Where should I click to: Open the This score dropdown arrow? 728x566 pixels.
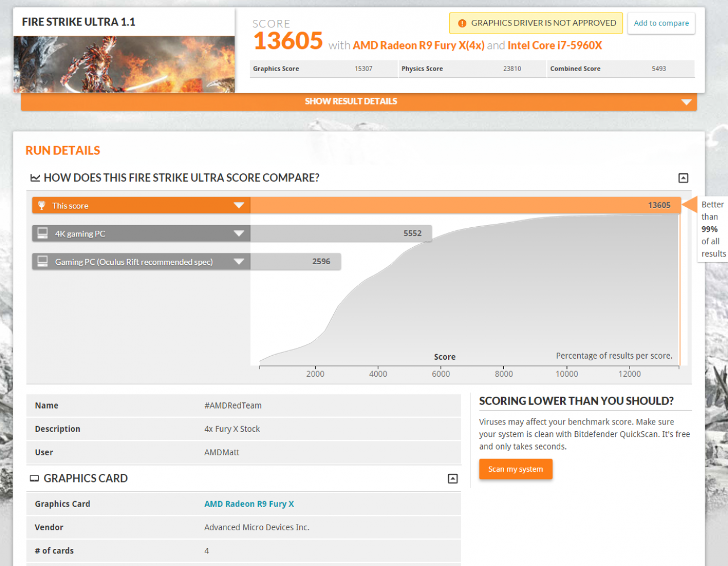[x=239, y=205]
